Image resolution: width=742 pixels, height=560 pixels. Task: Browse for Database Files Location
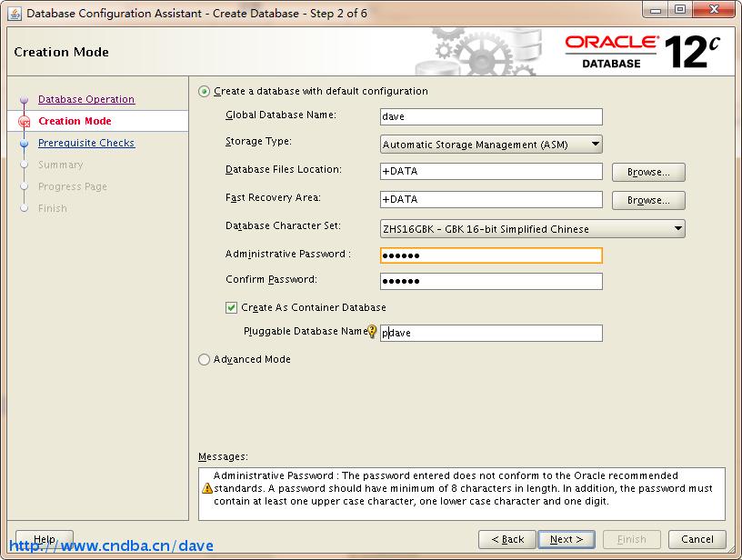click(648, 172)
